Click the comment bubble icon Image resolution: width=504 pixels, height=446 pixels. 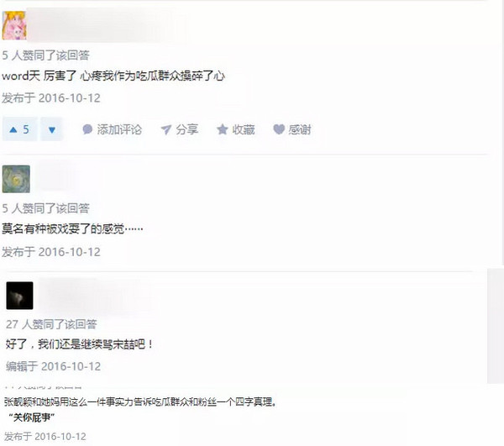87,129
